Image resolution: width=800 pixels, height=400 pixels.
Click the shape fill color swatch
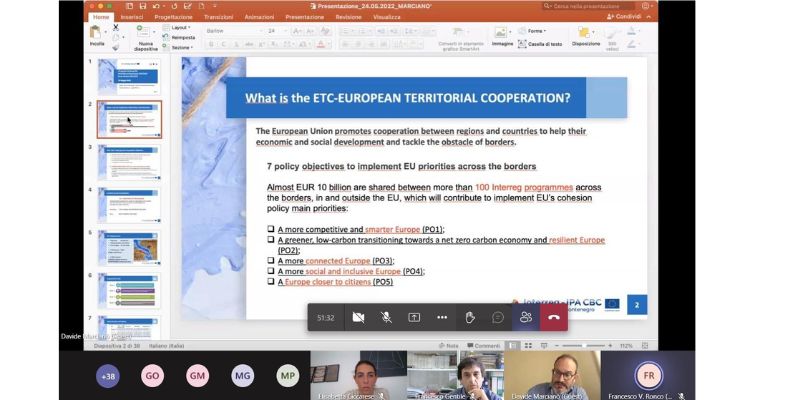(x=632, y=31)
